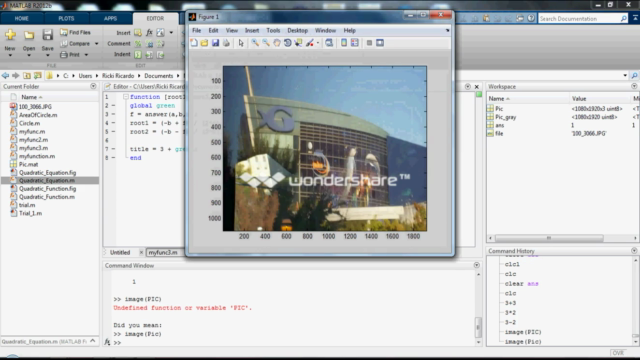Click Insert Legend icon in Figure 1

point(355,43)
